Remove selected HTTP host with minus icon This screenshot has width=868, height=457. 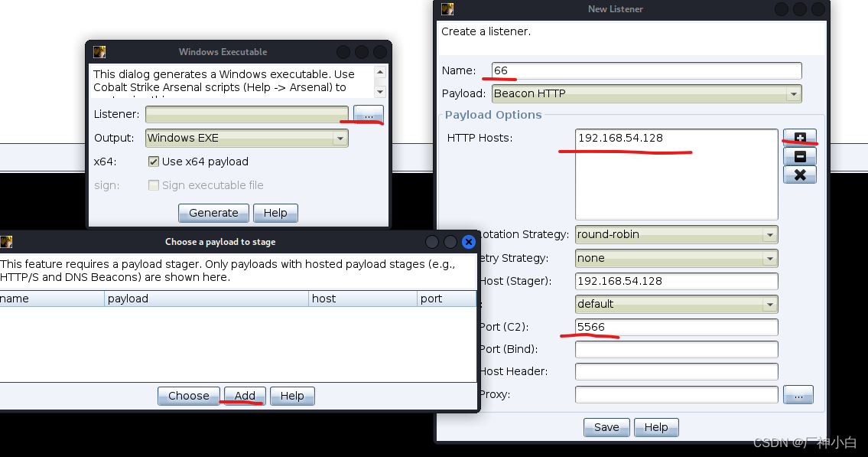(x=800, y=157)
